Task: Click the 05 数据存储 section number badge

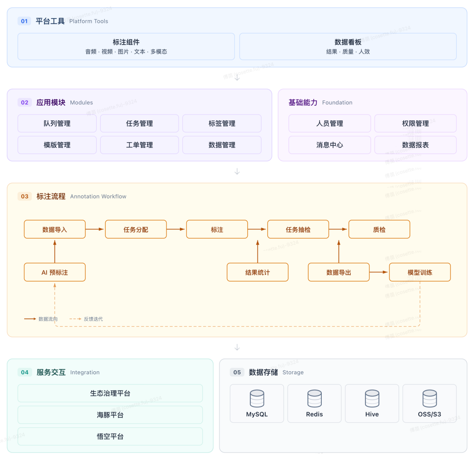Action: (237, 372)
